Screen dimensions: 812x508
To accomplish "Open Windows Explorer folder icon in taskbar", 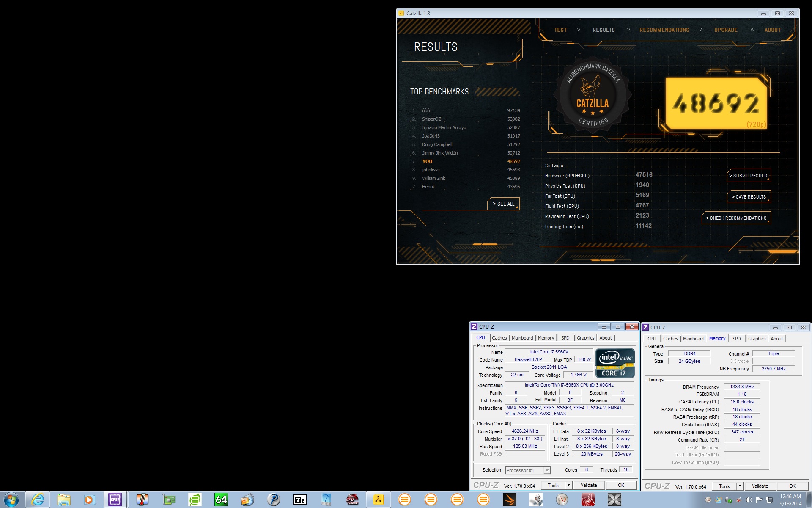I will click(64, 500).
